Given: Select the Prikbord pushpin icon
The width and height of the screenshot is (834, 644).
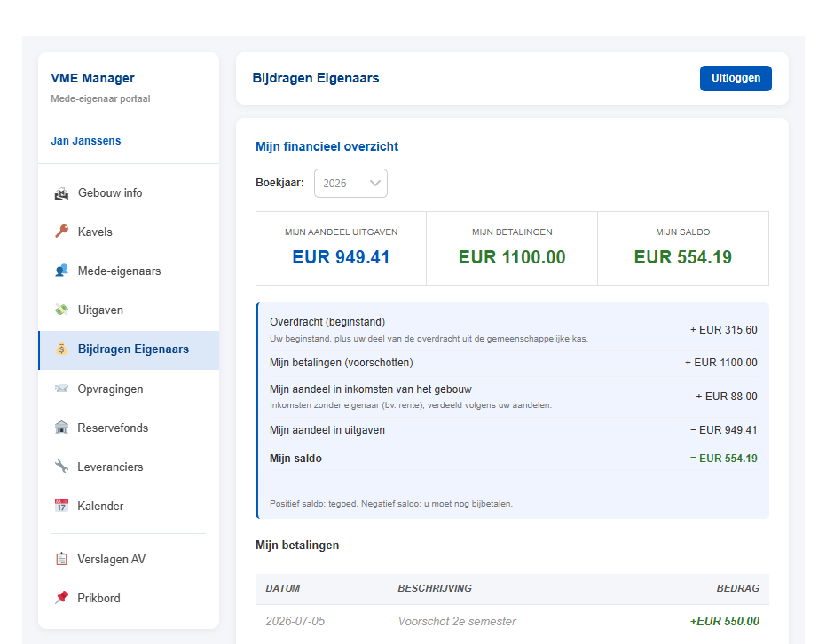Looking at the screenshot, I should pos(62,598).
